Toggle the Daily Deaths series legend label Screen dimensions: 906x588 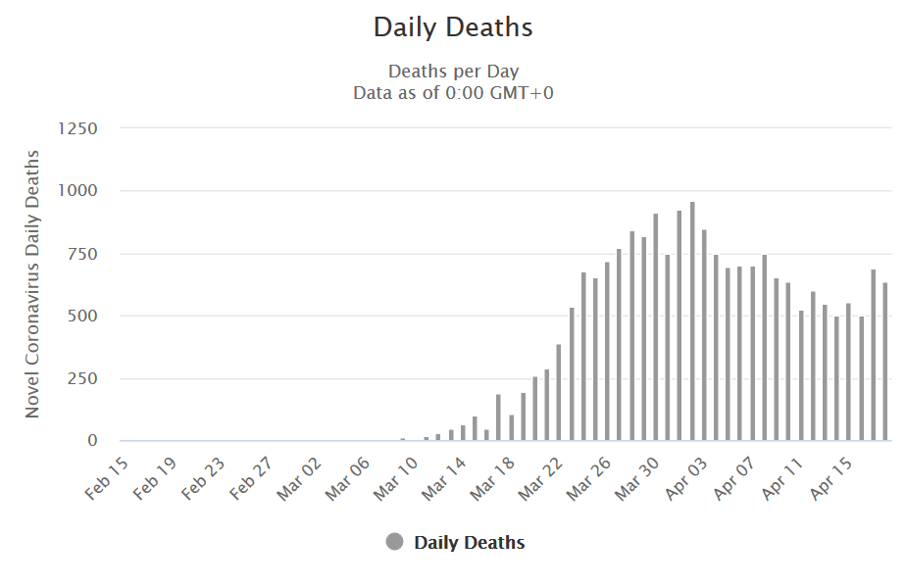point(469,542)
